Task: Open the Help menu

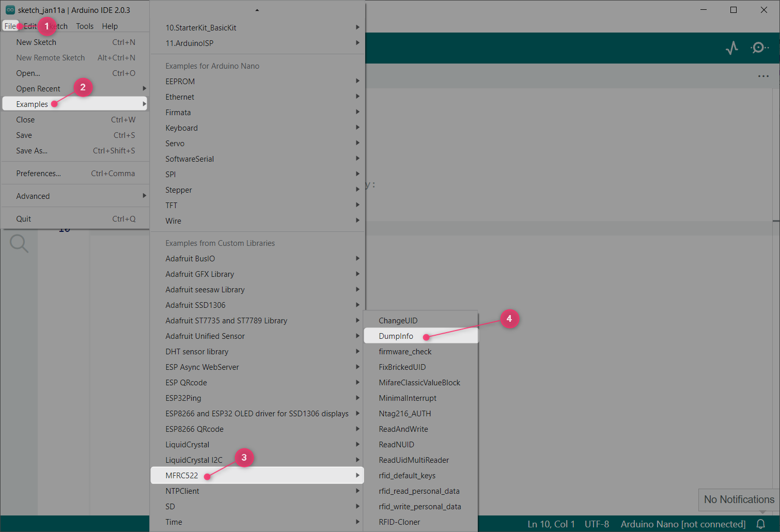Action: (110, 26)
